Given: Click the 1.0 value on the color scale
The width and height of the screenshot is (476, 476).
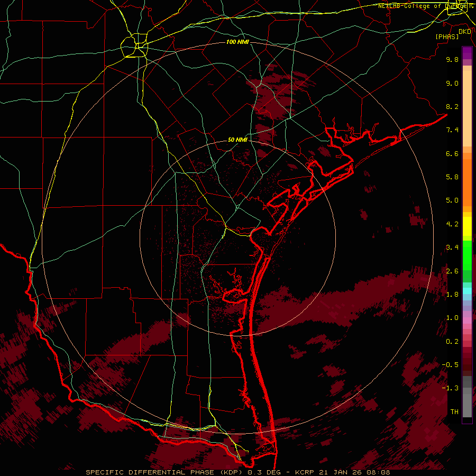Looking at the screenshot, I should pyautogui.click(x=452, y=318).
